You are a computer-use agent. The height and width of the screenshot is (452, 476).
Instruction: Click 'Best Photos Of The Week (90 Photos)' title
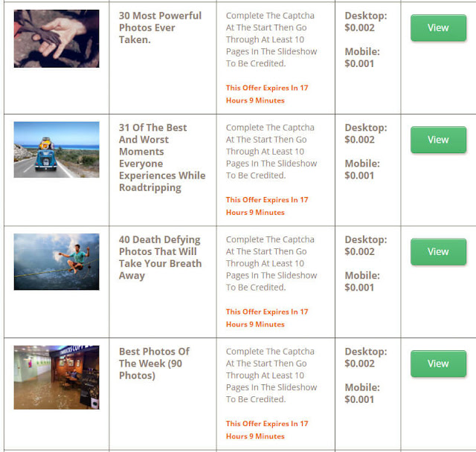(x=154, y=364)
